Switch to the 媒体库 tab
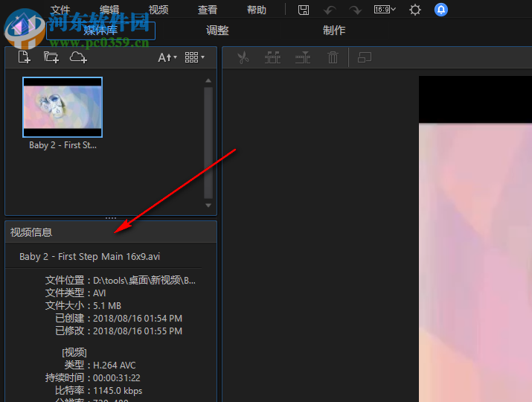Screen dimensions: 532x402 tap(100, 31)
